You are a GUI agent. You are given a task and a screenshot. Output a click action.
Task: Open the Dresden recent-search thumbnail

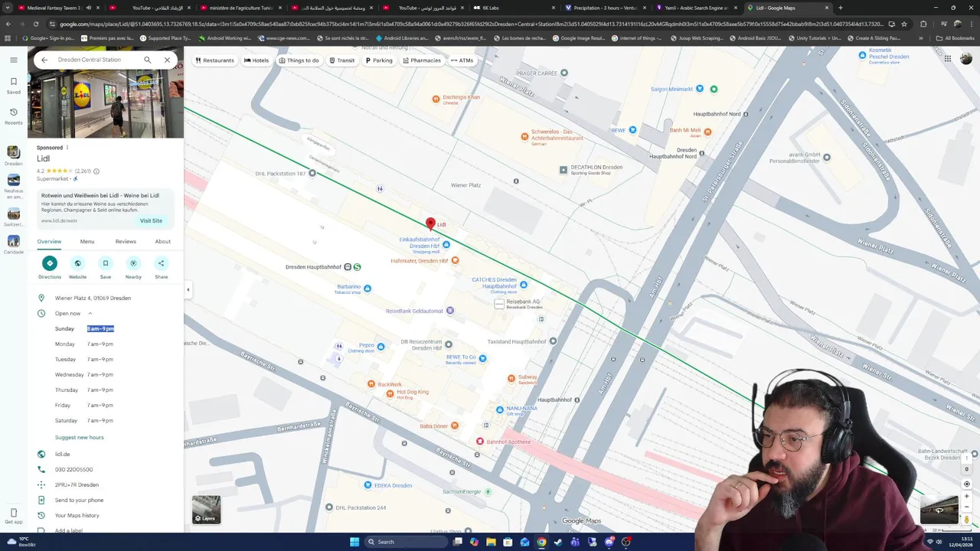click(x=13, y=153)
